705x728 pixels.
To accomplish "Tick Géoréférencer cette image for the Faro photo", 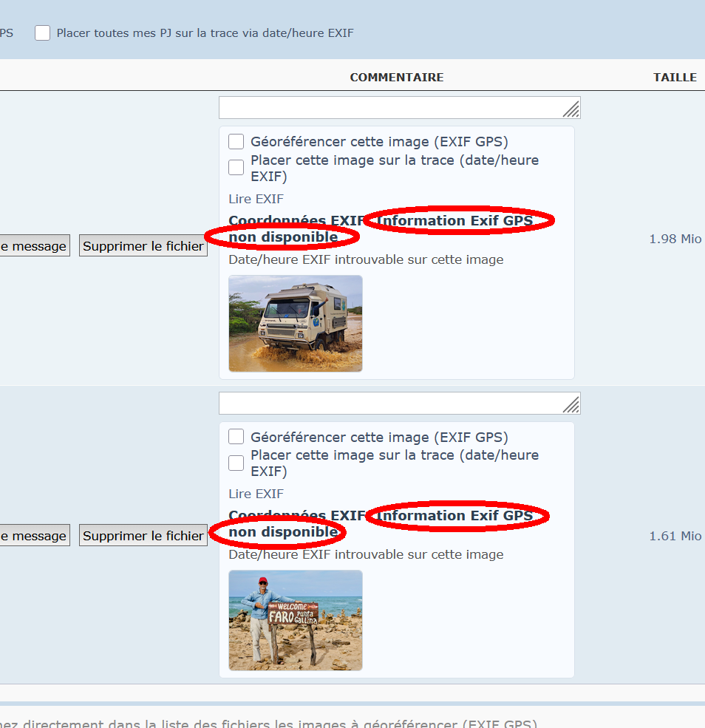I will [x=236, y=437].
